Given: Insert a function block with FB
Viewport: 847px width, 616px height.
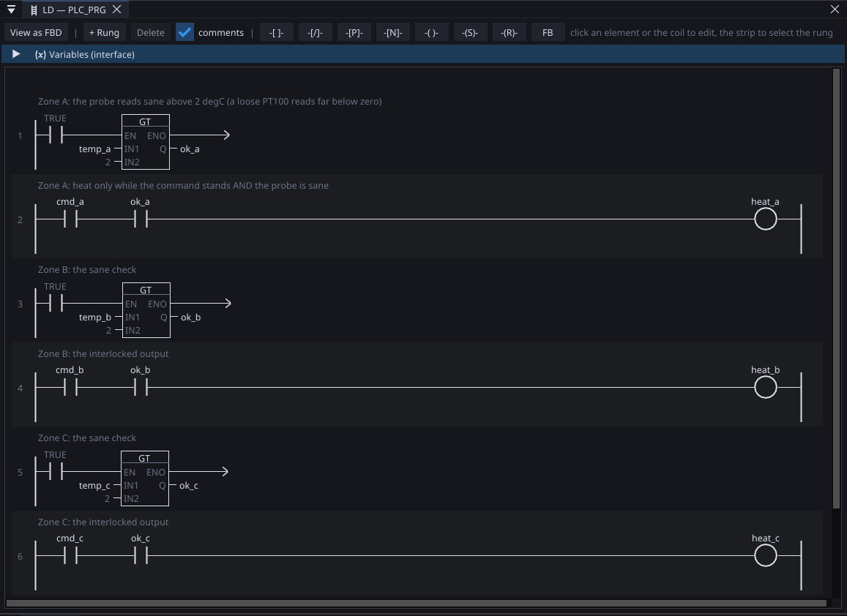Looking at the screenshot, I should point(548,32).
